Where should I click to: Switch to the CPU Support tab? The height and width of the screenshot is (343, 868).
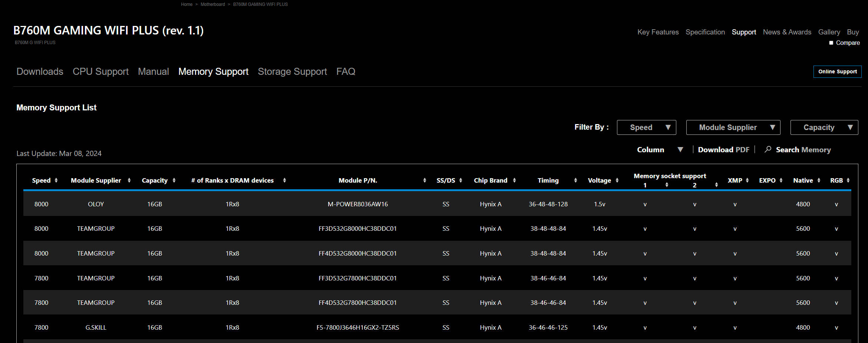point(100,71)
